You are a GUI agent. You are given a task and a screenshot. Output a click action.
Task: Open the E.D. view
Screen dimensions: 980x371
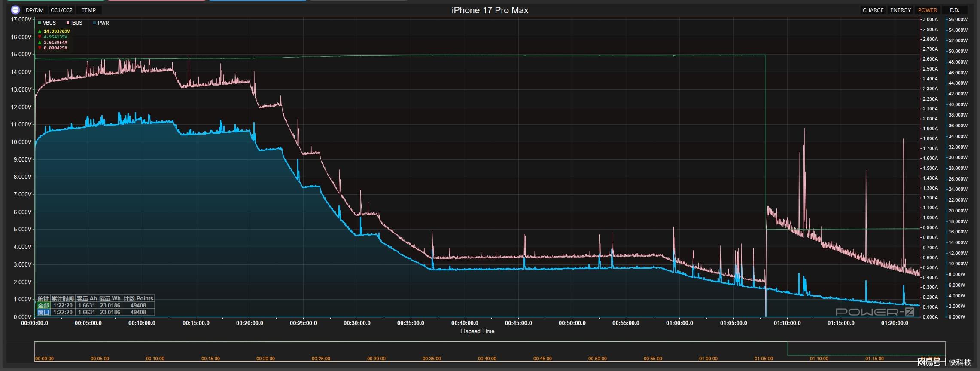pyautogui.click(x=954, y=10)
